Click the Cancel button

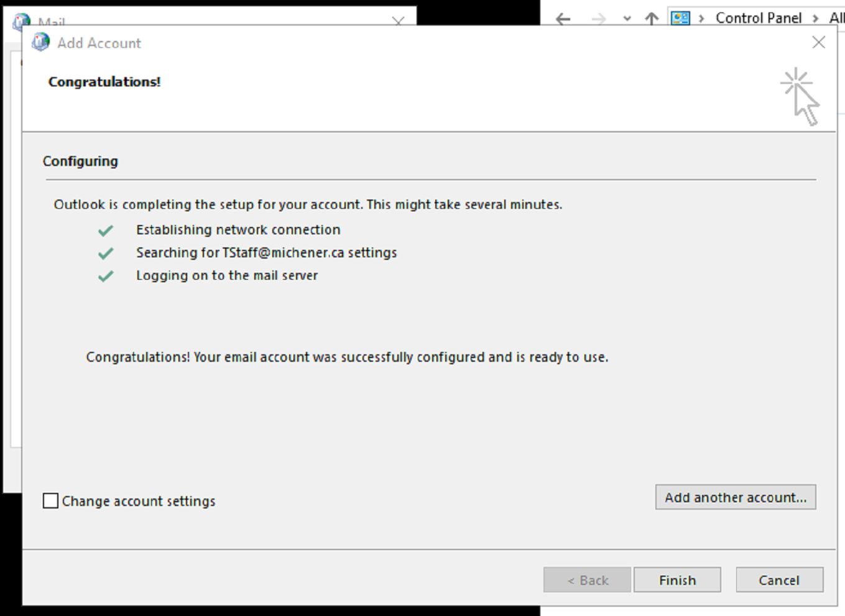coord(779,580)
